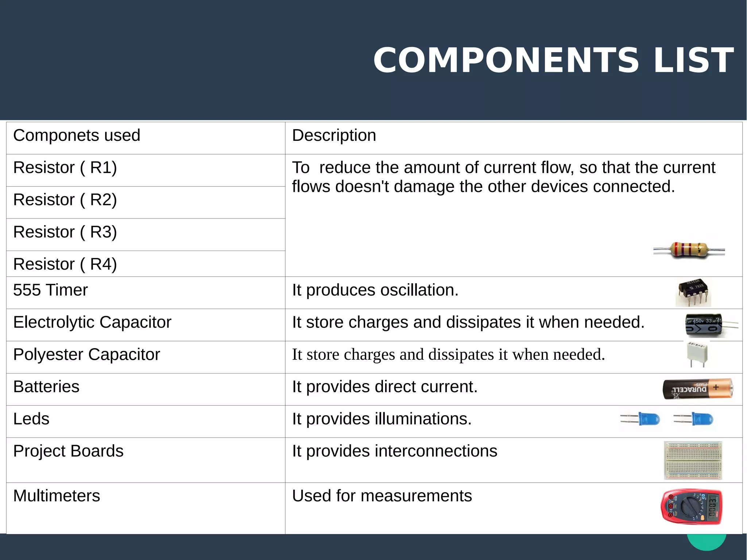
Task: Click the Duracell battery image
Action: (x=697, y=389)
